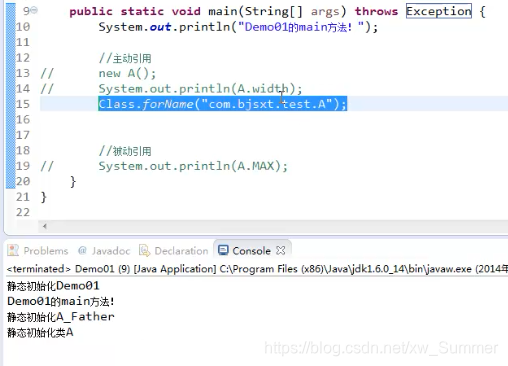Click line number 15 in the gutter
The height and width of the screenshot is (366, 508).
point(23,104)
